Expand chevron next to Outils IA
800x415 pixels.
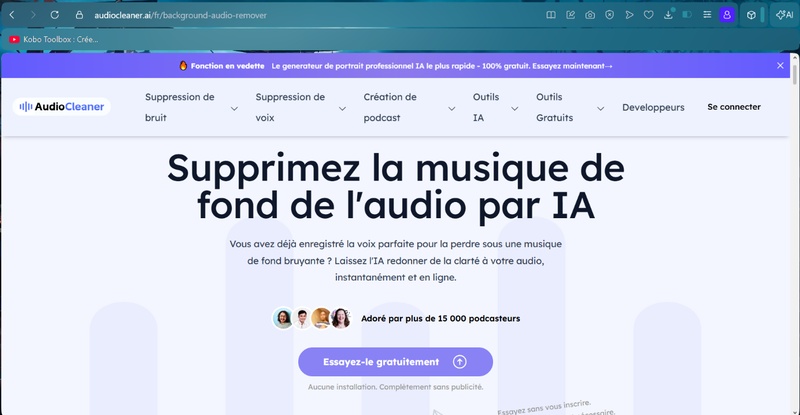point(515,108)
